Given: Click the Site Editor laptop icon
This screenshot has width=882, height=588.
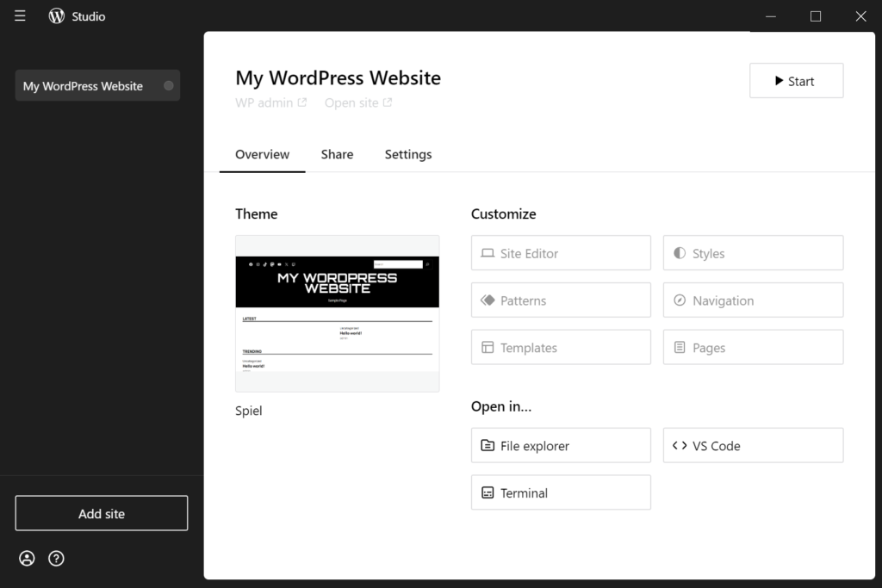Looking at the screenshot, I should [487, 252].
